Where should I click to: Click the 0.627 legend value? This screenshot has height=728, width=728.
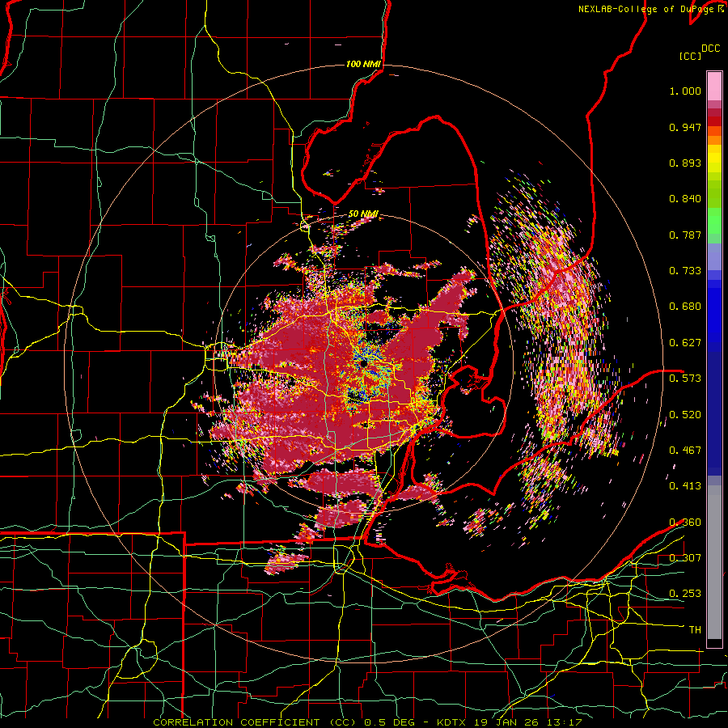point(685,343)
